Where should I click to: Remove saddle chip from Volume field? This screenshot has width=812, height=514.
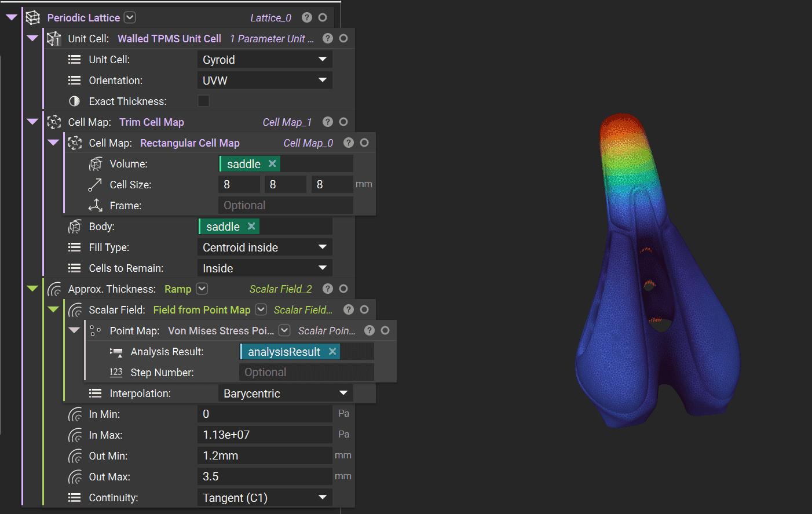pos(272,164)
